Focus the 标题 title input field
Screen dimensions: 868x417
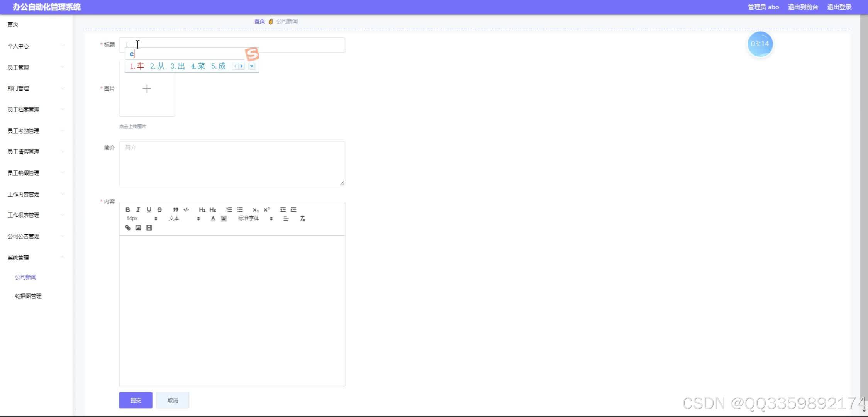pyautogui.click(x=232, y=45)
